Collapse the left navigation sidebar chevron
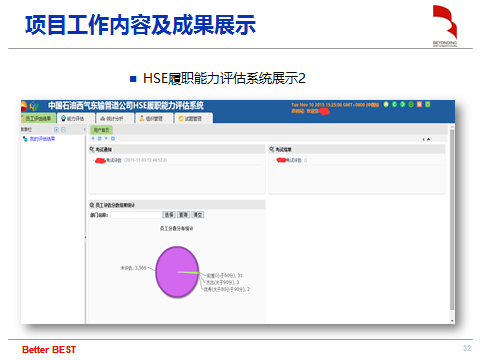This screenshot has width=480, height=360. 85,130
